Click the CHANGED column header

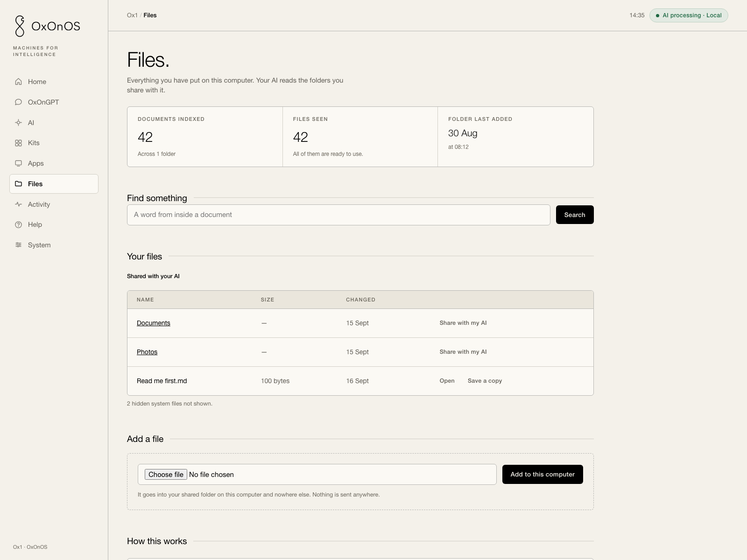pos(360,300)
